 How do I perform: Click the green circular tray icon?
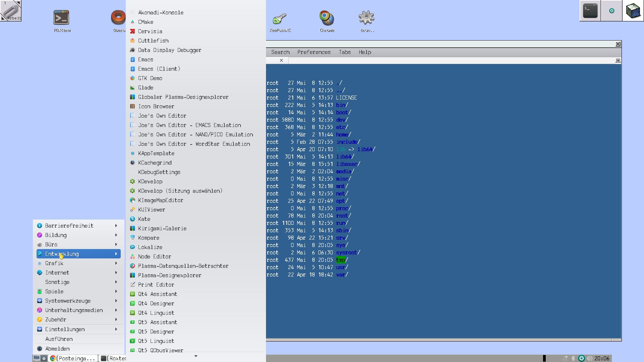[x=582, y=358]
